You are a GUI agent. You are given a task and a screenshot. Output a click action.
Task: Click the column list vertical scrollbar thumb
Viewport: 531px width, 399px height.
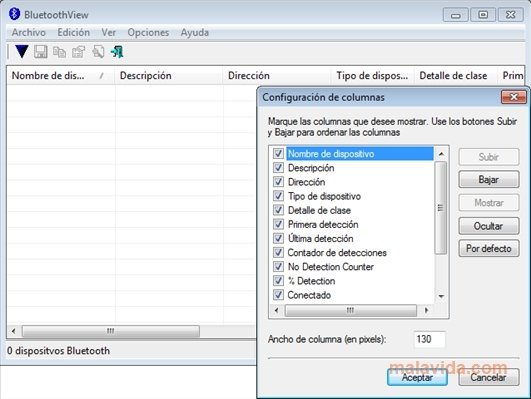click(x=441, y=208)
